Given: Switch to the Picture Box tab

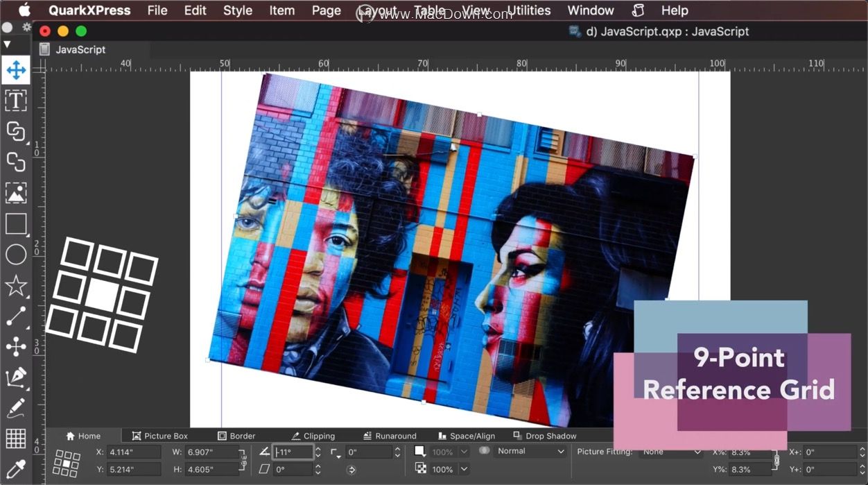Looking at the screenshot, I should coord(160,436).
